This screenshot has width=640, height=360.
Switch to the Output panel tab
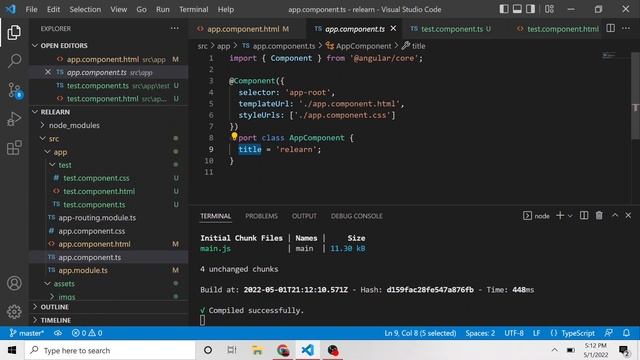pyautogui.click(x=304, y=216)
